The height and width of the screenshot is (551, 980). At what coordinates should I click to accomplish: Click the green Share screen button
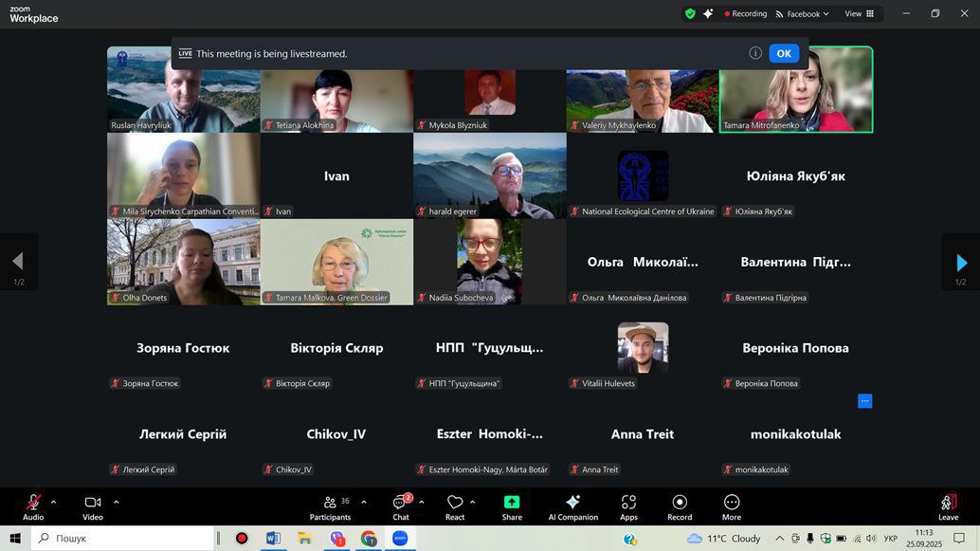(x=512, y=505)
